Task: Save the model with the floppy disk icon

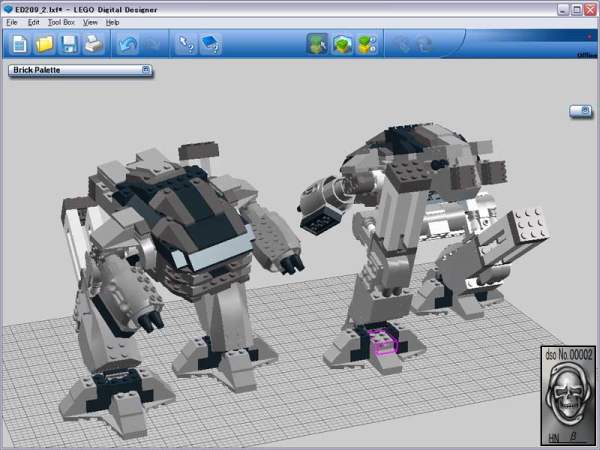Action: [69, 44]
